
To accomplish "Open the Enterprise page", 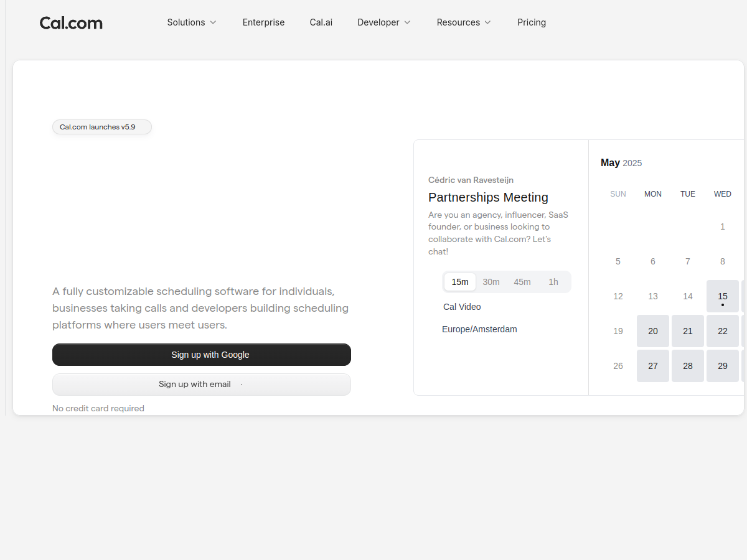I will coord(263,22).
